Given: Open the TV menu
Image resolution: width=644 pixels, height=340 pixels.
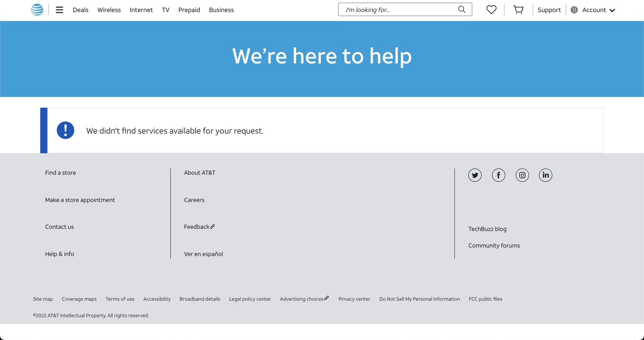Looking at the screenshot, I should pos(166,10).
